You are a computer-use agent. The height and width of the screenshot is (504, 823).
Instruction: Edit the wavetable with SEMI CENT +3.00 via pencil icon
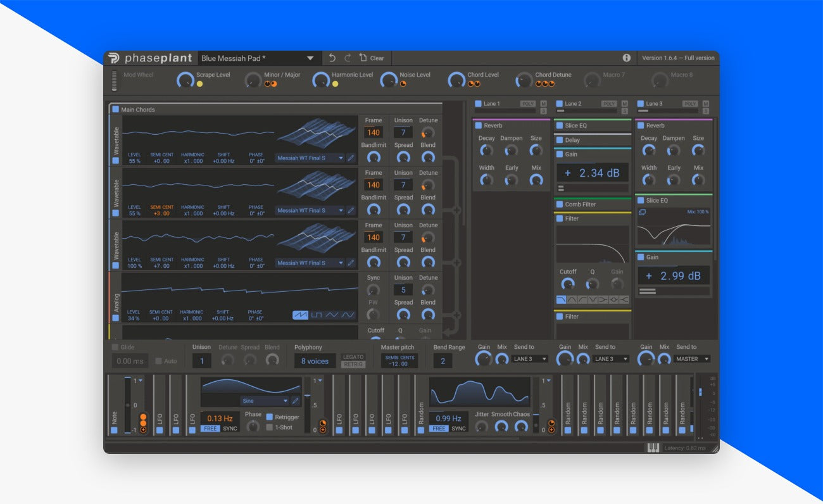[351, 210]
